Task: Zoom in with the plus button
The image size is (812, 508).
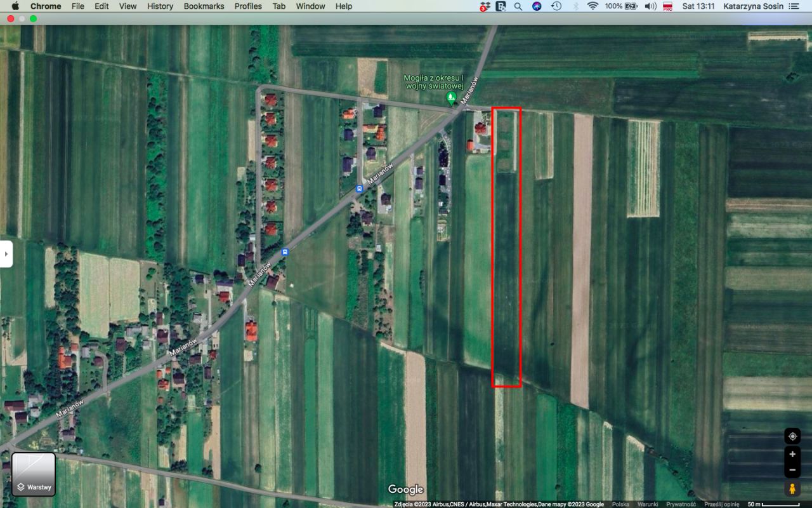Action: click(792, 454)
